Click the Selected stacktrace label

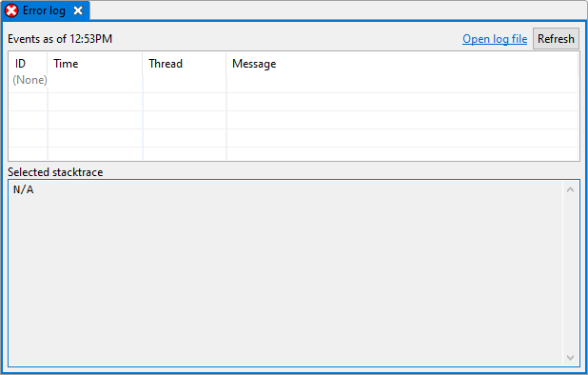(x=55, y=172)
